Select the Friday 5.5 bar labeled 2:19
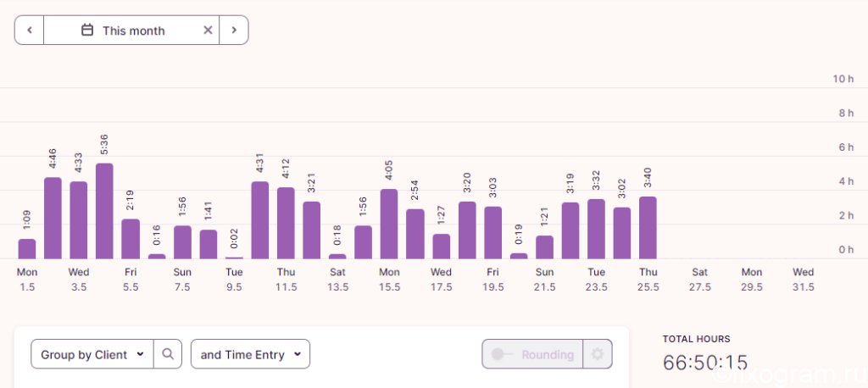Screen dimensions: 868x388 (131, 239)
